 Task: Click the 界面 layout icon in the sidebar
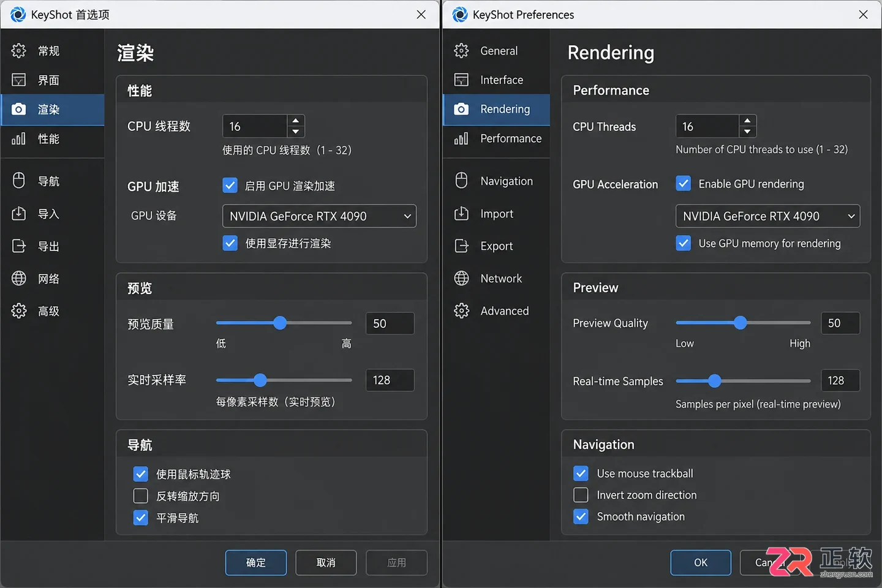(19, 80)
